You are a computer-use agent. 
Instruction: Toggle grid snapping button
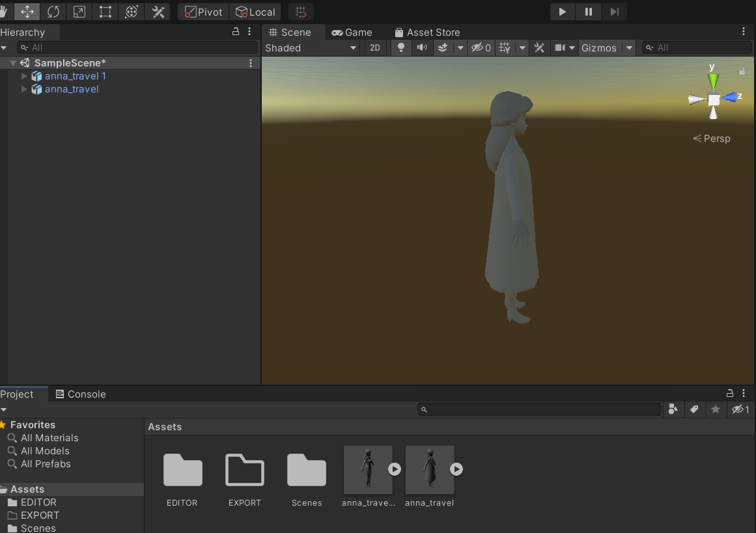click(x=301, y=12)
